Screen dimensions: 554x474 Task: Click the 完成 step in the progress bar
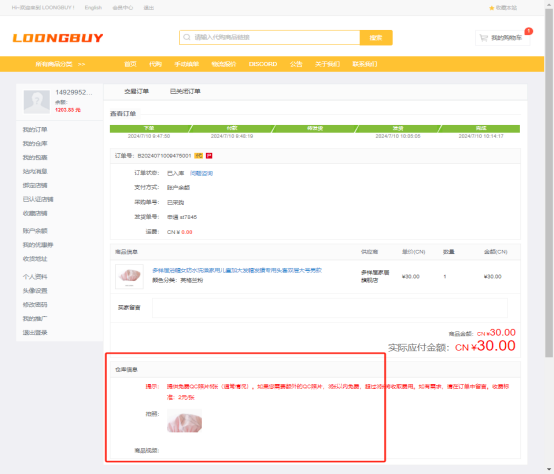tap(481, 129)
